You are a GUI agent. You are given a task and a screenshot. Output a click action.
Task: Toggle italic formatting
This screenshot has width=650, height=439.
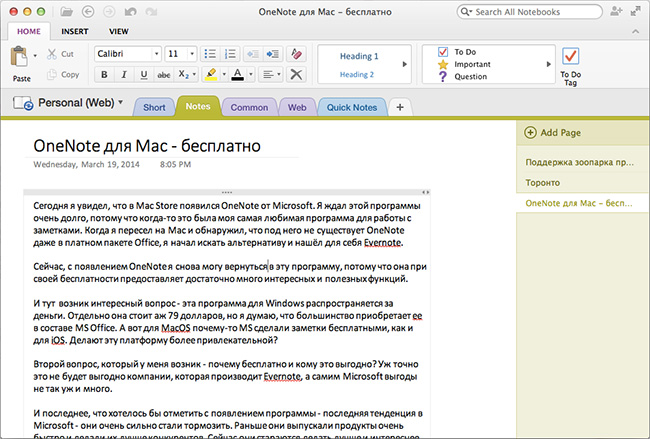[124, 75]
